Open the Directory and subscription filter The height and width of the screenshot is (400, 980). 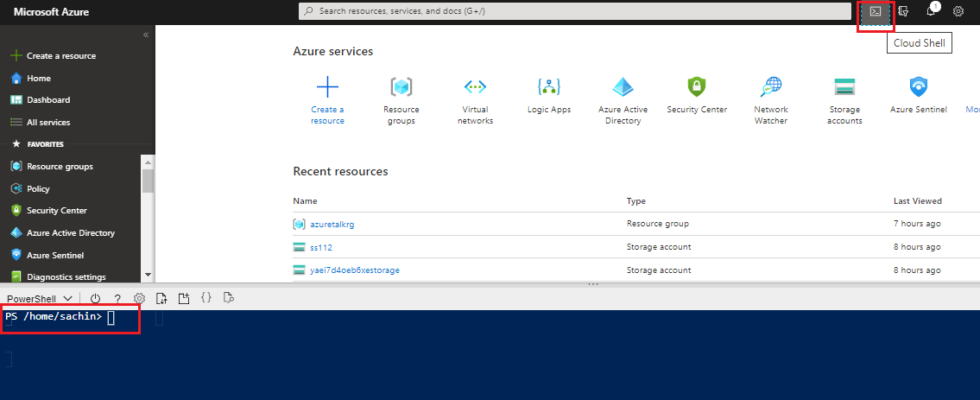[903, 11]
